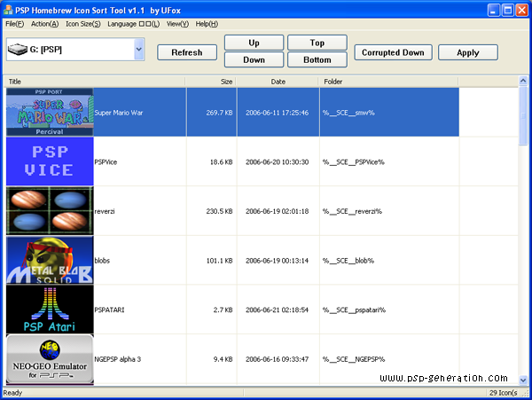This screenshot has width=532, height=400.
Task: Select the NGEPSP alpha 3 title text
Action: pyautogui.click(x=117, y=359)
